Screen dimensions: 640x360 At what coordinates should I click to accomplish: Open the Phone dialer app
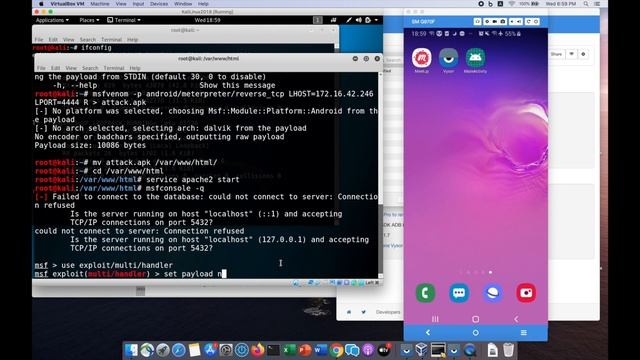[425, 293]
